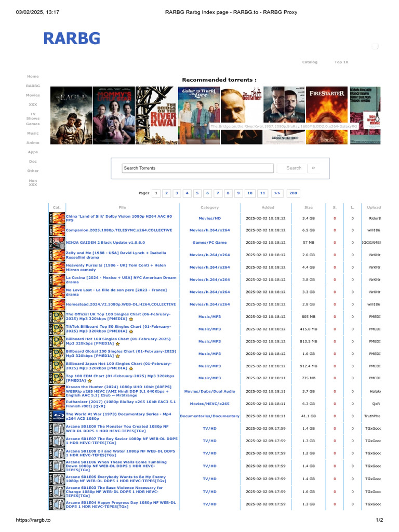The width and height of the screenshot is (399, 532).
Task: Open NINJA GAIDEN 2 Black Update torrent link
Action: 105,243
